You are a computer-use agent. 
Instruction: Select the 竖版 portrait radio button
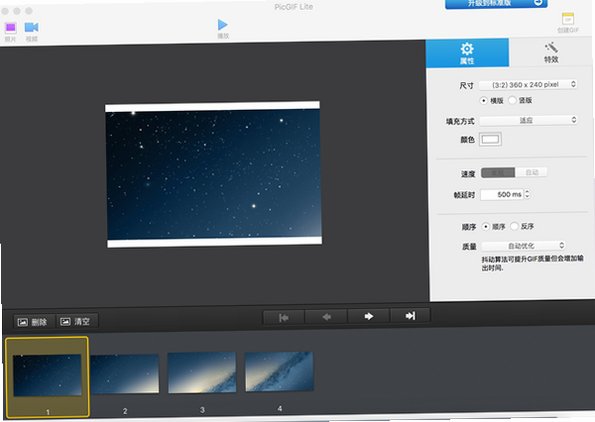pos(513,100)
